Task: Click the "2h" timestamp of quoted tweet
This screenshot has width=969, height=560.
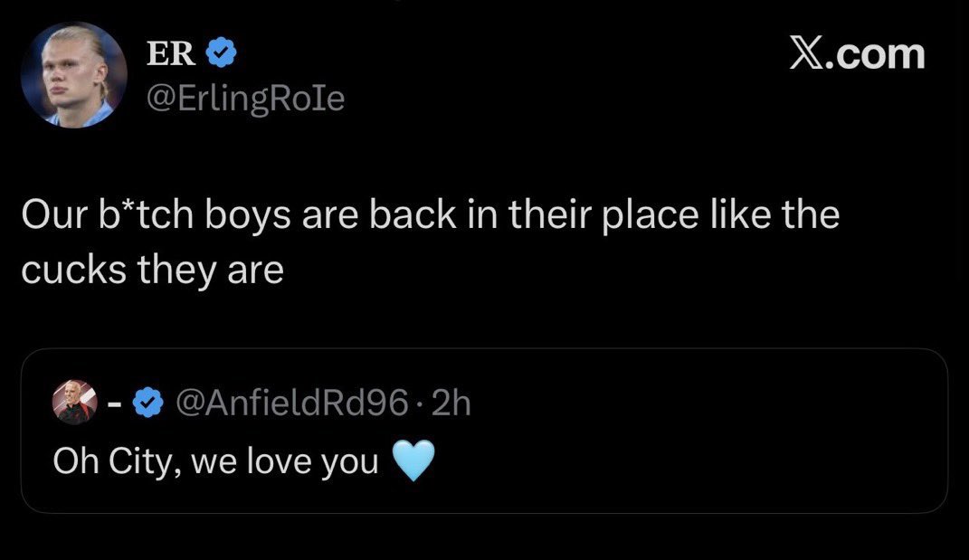Action: click(451, 403)
